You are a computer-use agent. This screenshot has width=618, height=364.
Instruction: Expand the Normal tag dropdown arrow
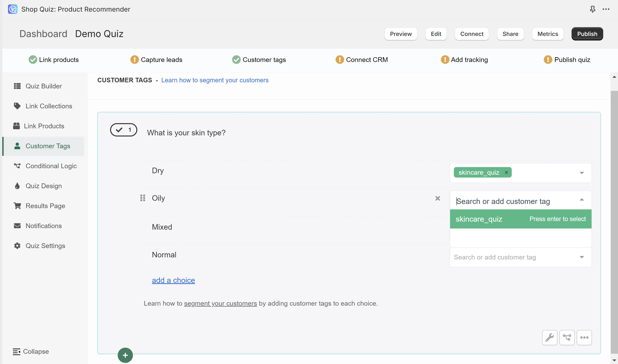(581, 257)
